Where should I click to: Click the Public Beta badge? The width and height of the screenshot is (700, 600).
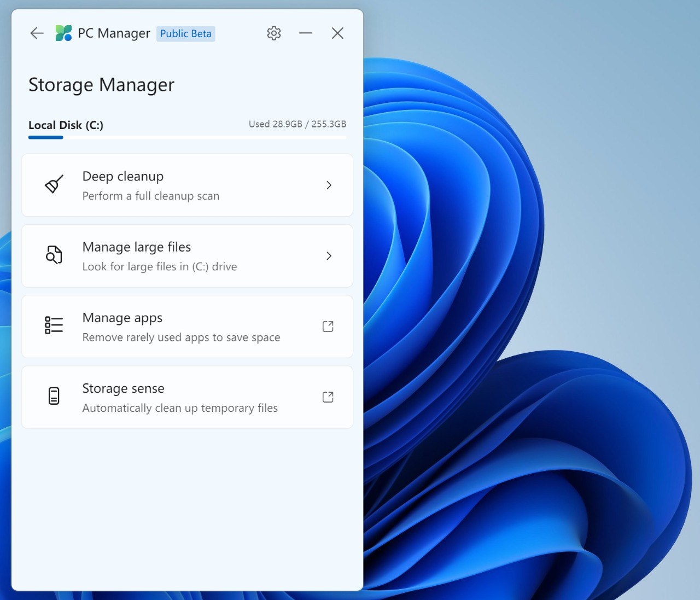pos(185,33)
